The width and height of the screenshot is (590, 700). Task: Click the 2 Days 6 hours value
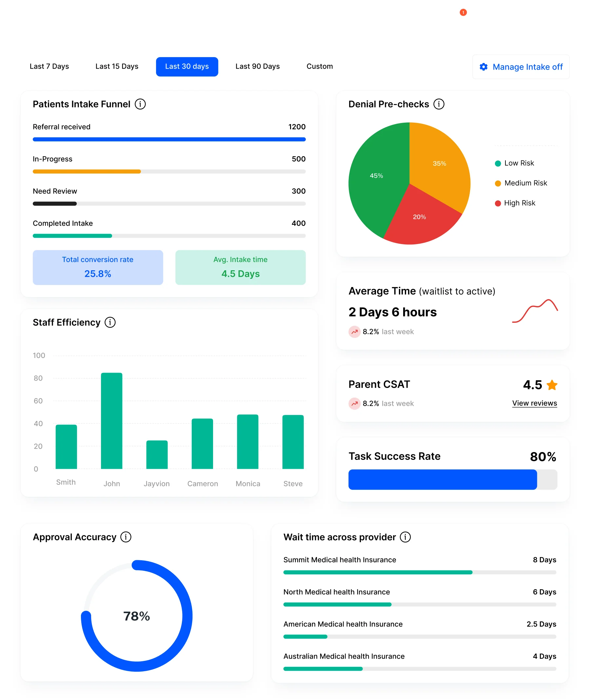[393, 312]
